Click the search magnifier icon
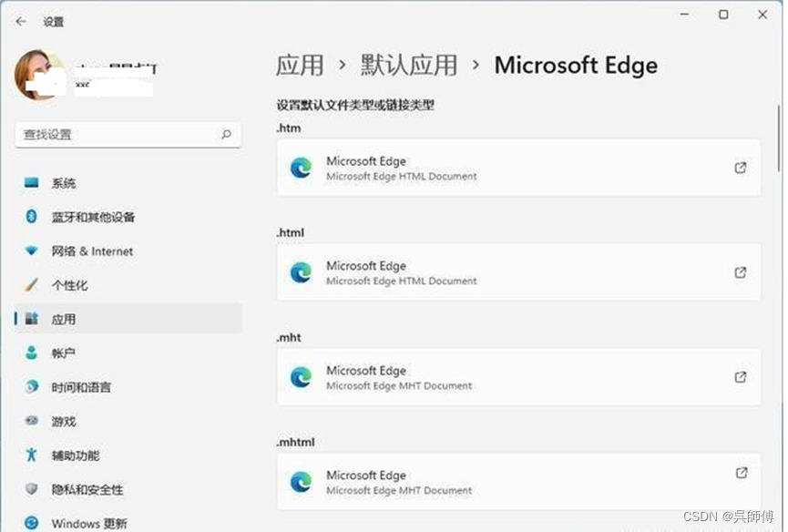The height and width of the screenshot is (532, 788). (226, 134)
